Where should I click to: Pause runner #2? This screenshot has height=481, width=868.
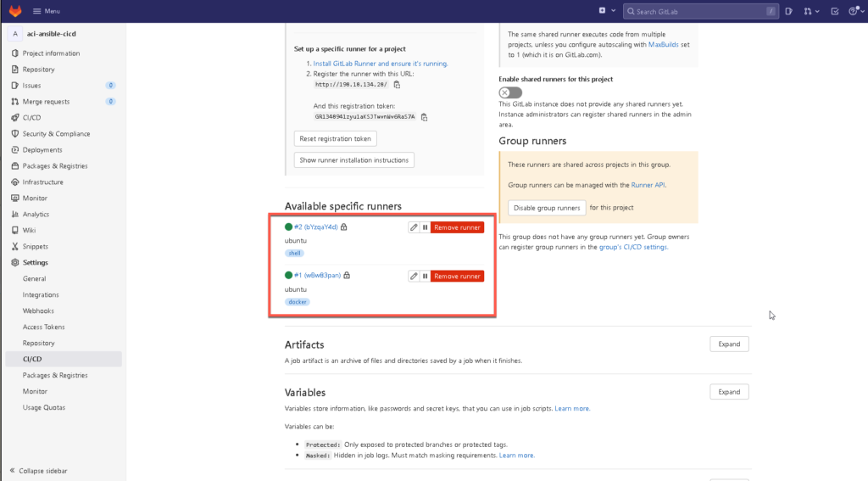click(426, 227)
